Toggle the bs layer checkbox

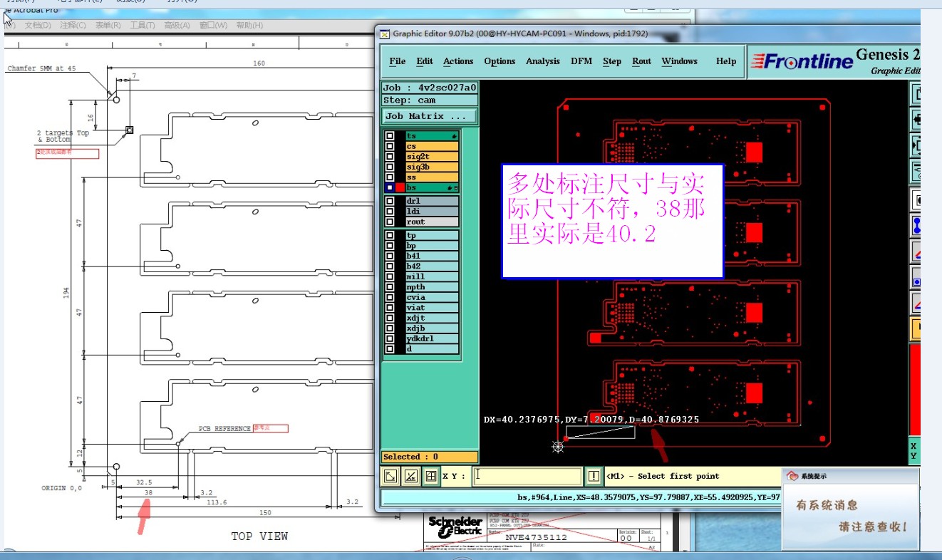point(390,187)
